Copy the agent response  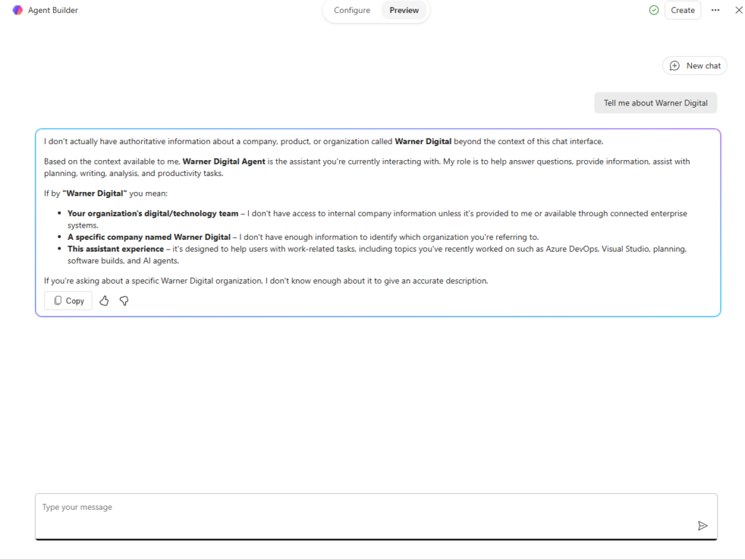point(68,300)
